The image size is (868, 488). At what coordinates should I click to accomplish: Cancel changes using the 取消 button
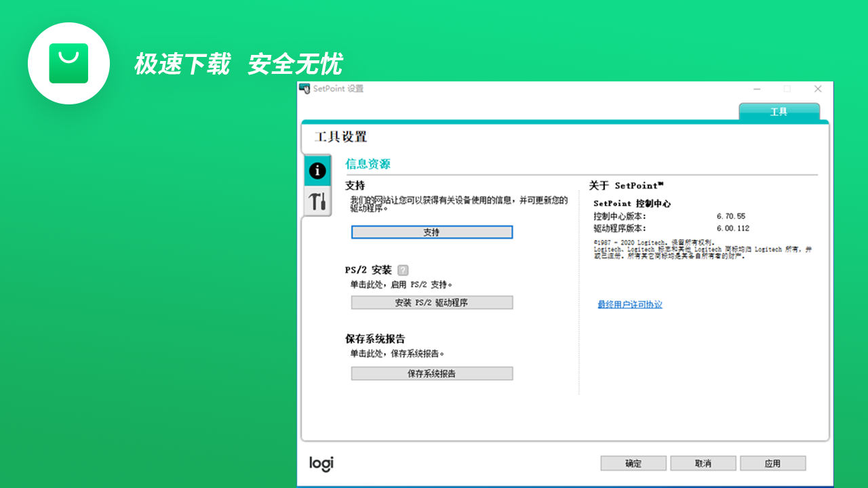(x=703, y=463)
